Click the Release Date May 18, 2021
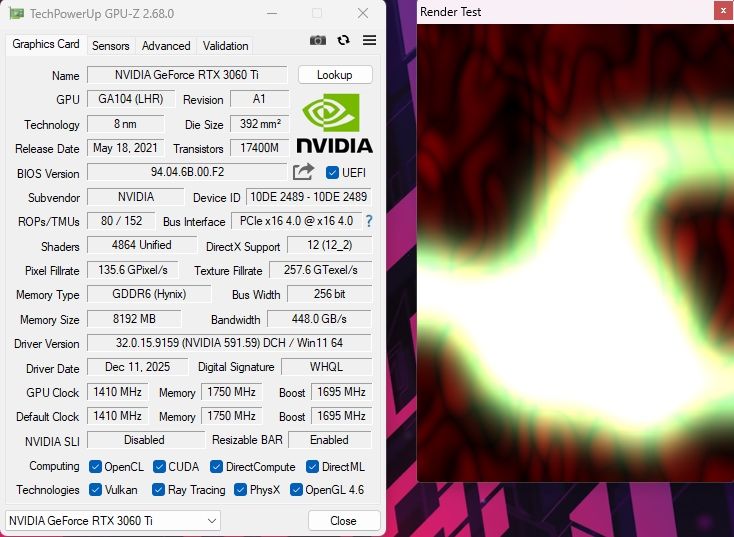The width and height of the screenshot is (734, 537). coord(125,148)
